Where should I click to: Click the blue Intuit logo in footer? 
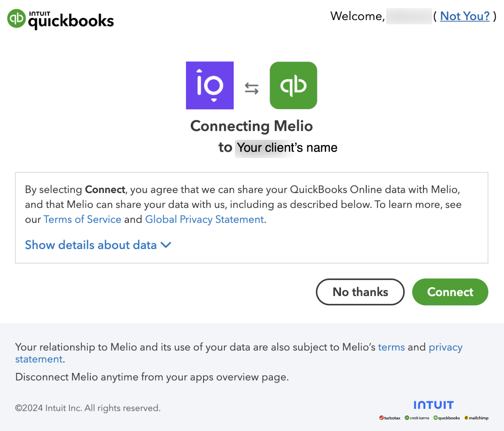(433, 405)
